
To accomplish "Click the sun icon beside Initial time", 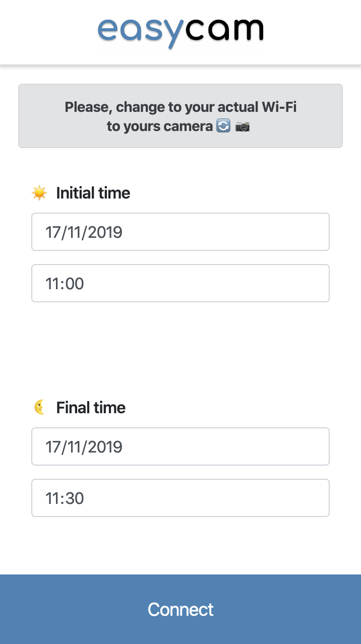I will tap(39, 193).
